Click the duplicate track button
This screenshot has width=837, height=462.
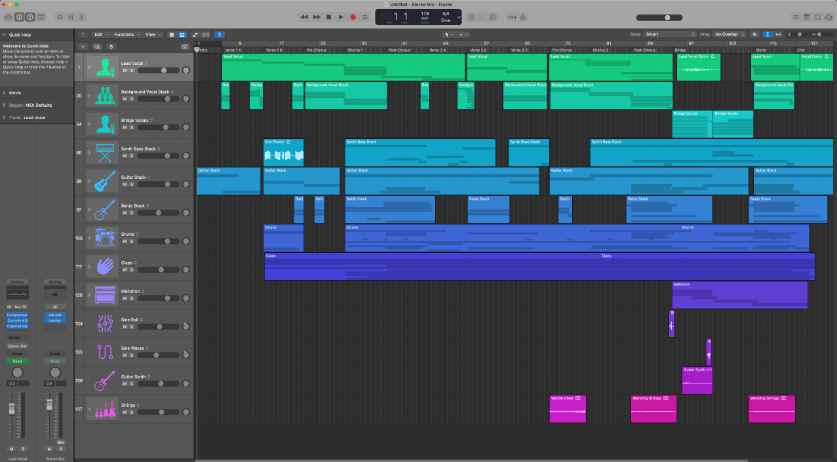pyautogui.click(x=97, y=47)
